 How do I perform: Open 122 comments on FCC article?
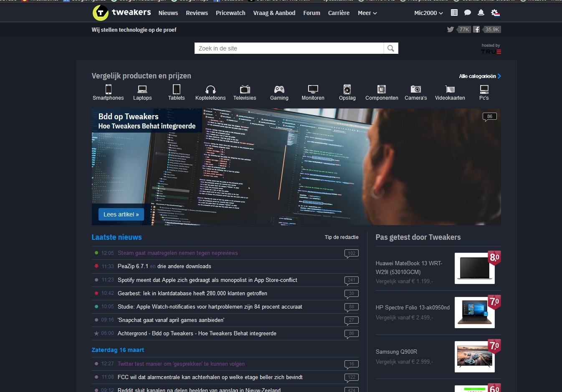(x=352, y=378)
